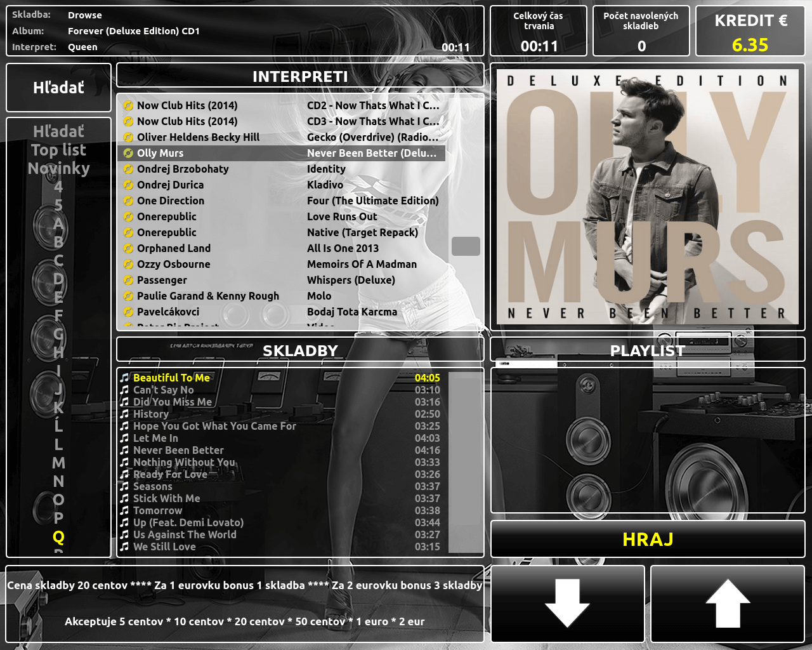Click the up arrow navigation button
The image size is (812, 650).
click(x=728, y=604)
